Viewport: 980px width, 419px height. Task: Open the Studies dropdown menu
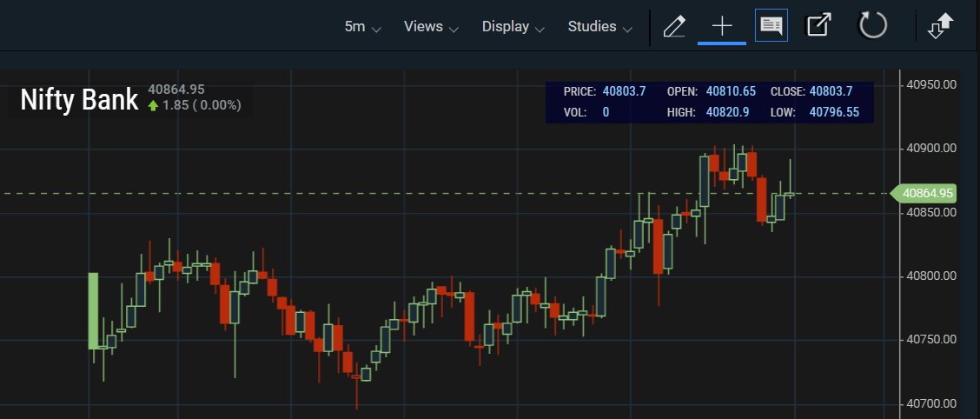click(x=600, y=27)
